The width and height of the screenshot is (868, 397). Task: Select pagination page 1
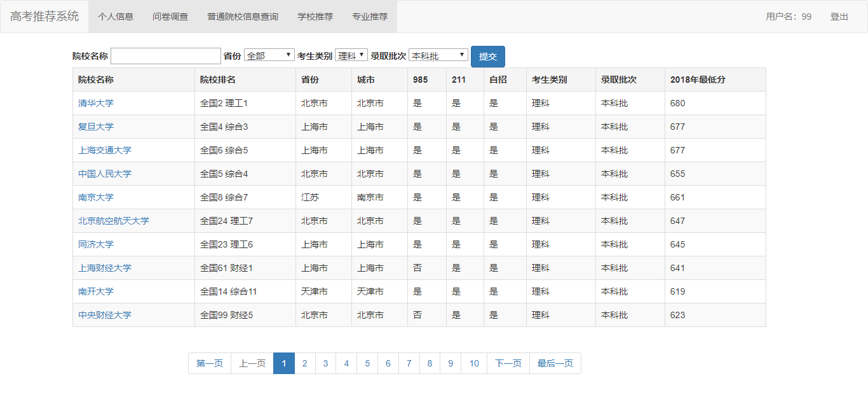pyautogui.click(x=284, y=363)
